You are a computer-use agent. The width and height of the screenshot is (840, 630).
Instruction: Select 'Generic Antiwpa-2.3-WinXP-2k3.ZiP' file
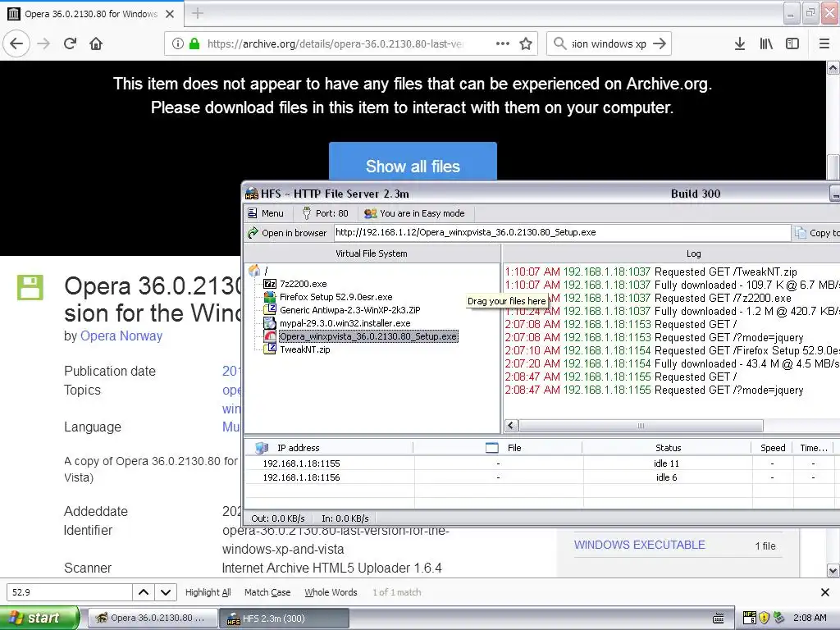[349, 309]
